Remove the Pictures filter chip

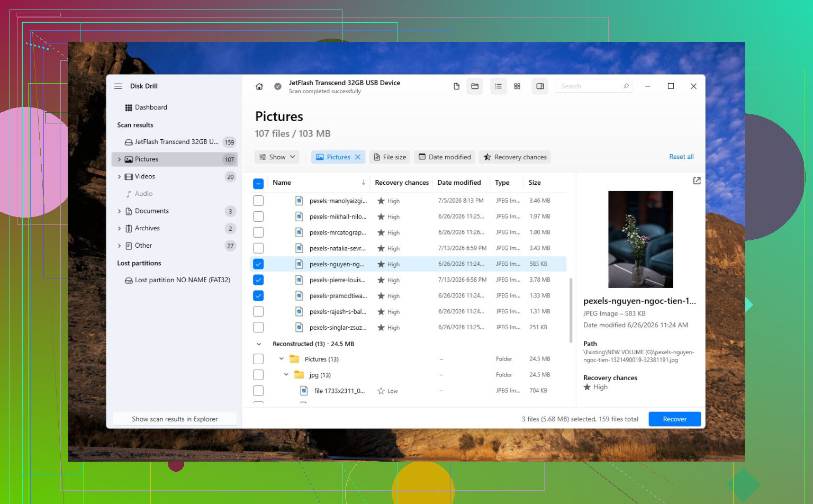[358, 157]
